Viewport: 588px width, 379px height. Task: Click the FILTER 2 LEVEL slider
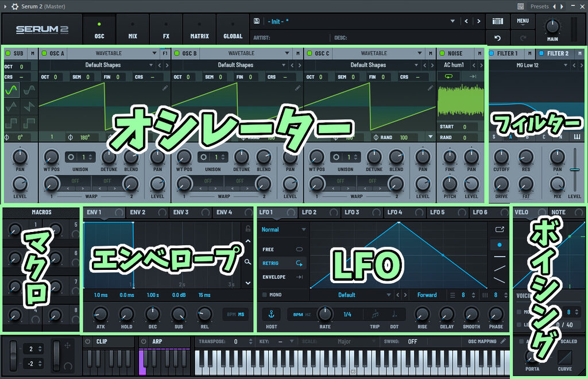[x=574, y=169]
